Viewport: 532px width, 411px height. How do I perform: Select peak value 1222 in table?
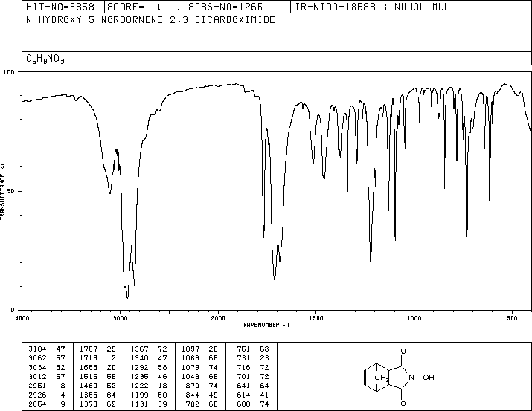coord(139,386)
